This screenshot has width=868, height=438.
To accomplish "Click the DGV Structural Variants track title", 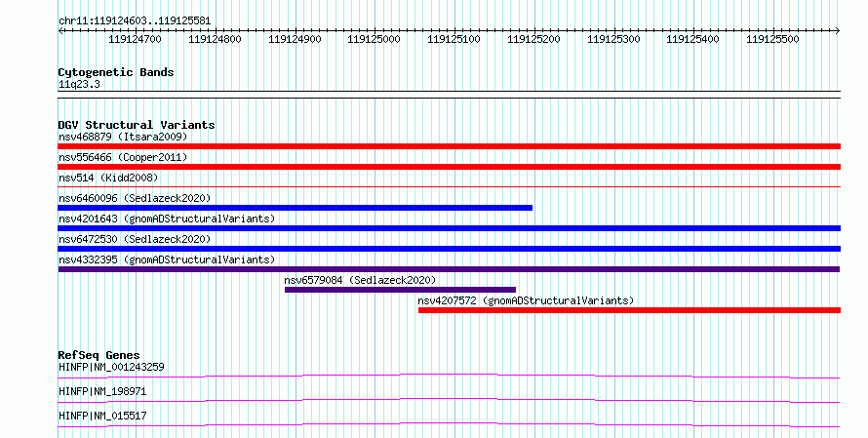I will (137, 125).
